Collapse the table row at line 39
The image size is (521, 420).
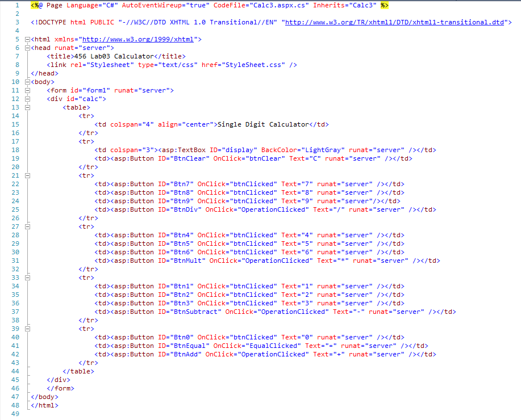(x=28, y=329)
